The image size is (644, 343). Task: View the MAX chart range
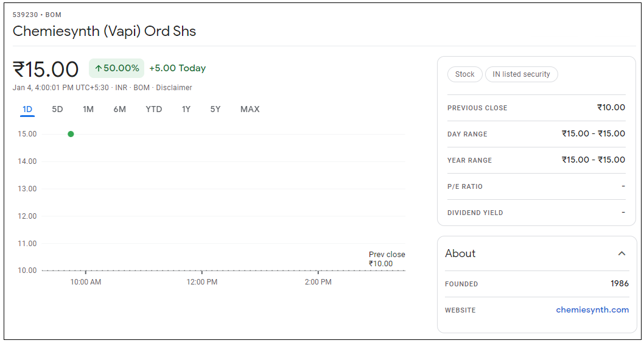(x=250, y=109)
